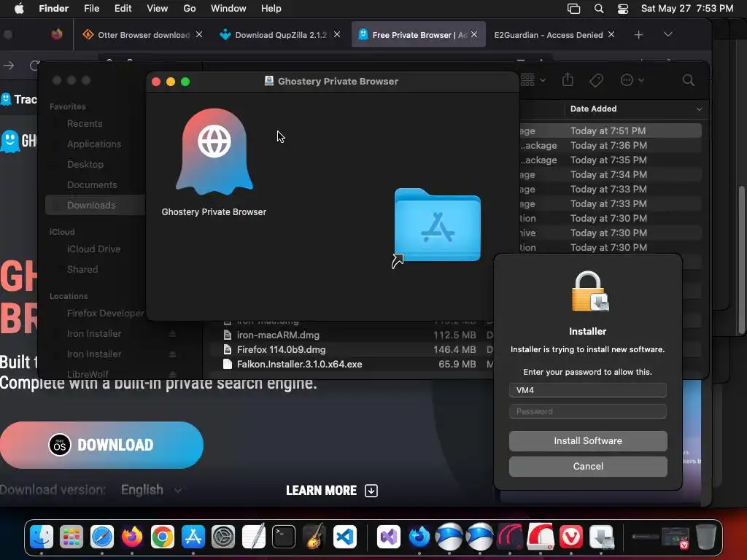Select Downloads in the Finder sidebar
This screenshot has width=747, height=560.
(x=96, y=205)
